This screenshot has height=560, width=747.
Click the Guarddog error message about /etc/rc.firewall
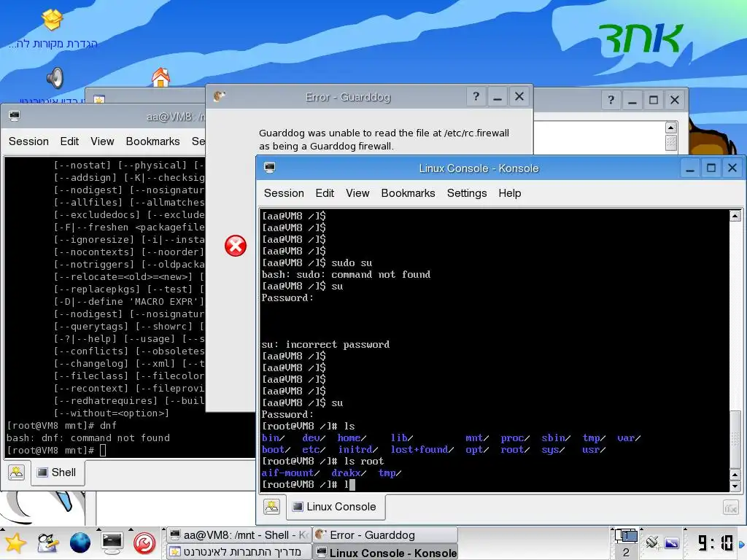tap(384, 139)
